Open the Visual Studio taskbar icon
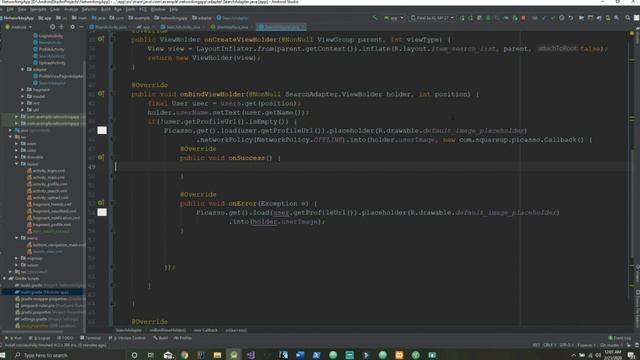The image size is (640, 360). 250,355
